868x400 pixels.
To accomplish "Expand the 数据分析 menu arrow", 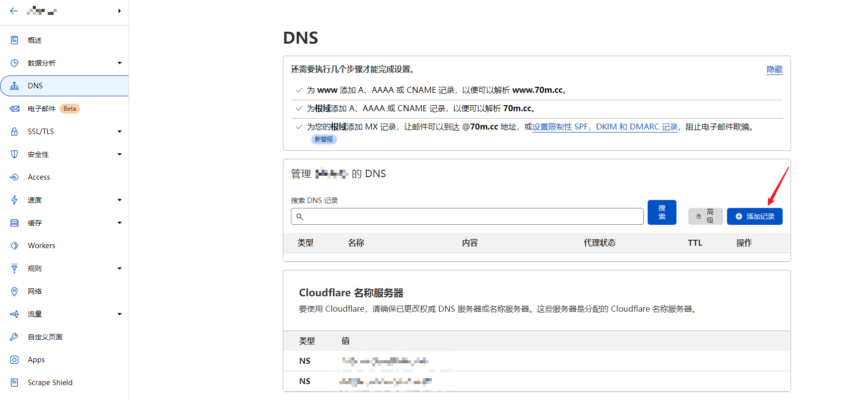I will 120,63.
